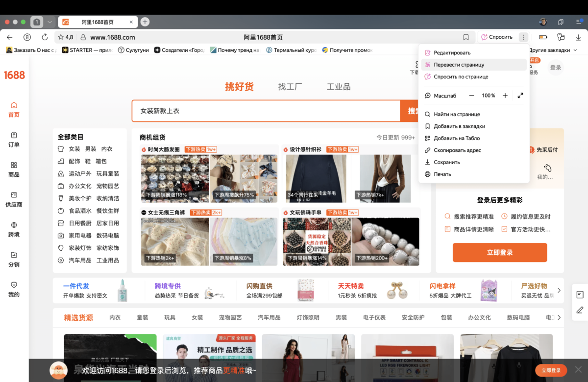Open the 运动户外 category link
Viewport: 588px width, 382px height.
coord(80,174)
